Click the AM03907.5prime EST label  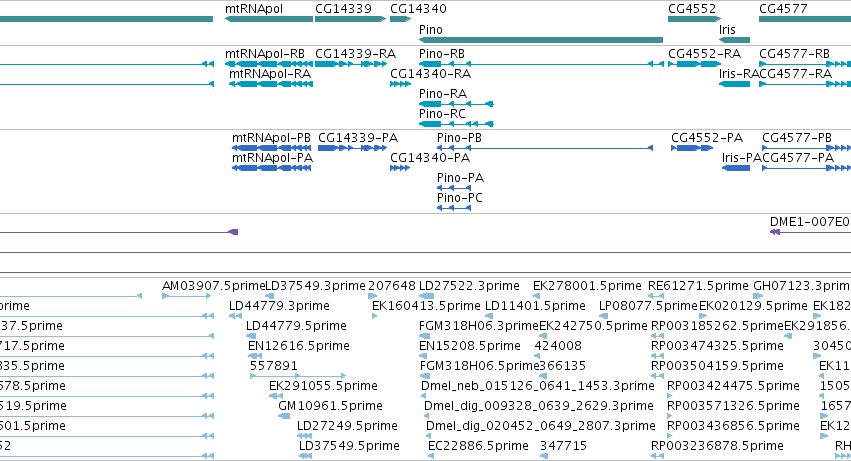[213, 286]
